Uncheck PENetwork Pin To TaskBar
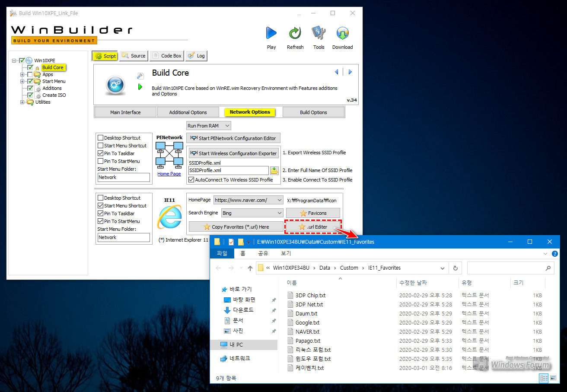 pyautogui.click(x=101, y=153)
